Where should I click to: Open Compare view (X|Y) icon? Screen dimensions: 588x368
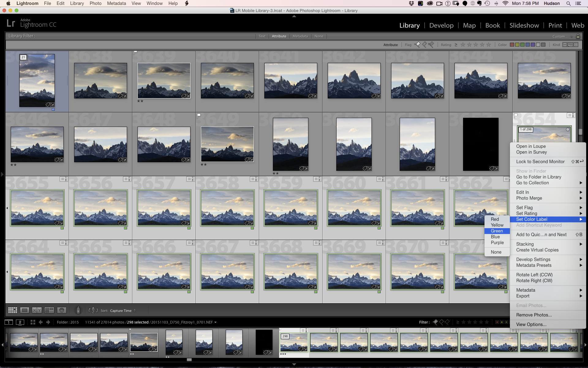click(37, 310)
